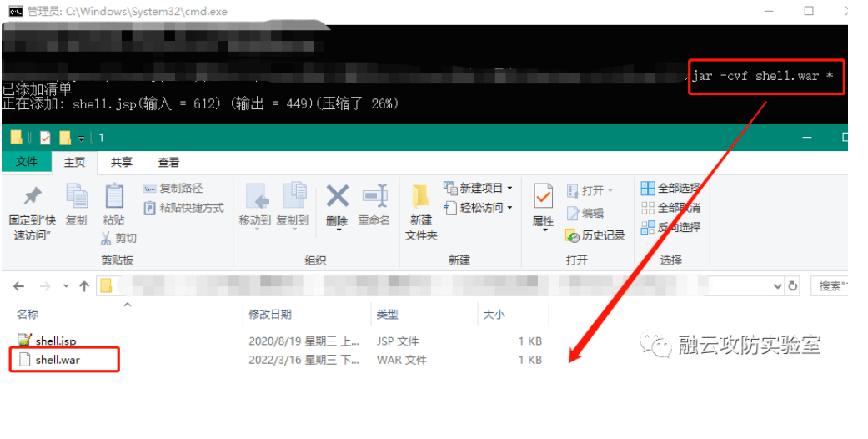Sort by Date modified (修改日期) column
Screen dimensions: 868x439
coord(270,315)
